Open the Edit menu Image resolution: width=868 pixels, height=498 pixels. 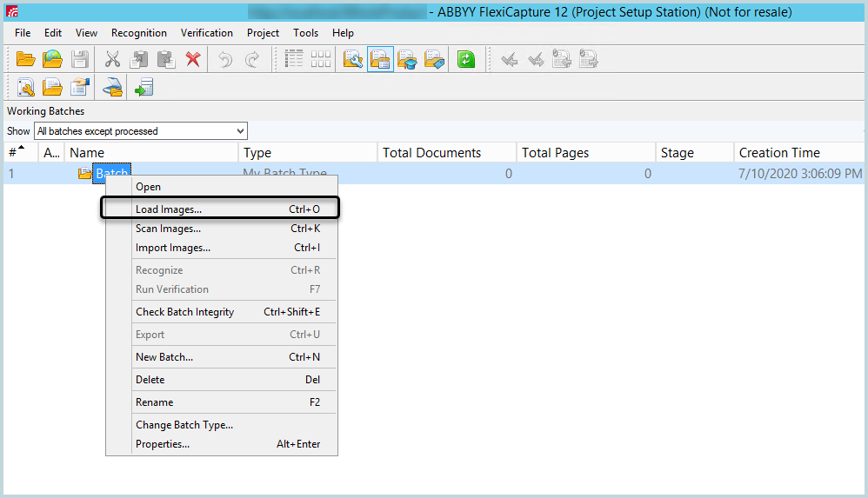point(53,33)
